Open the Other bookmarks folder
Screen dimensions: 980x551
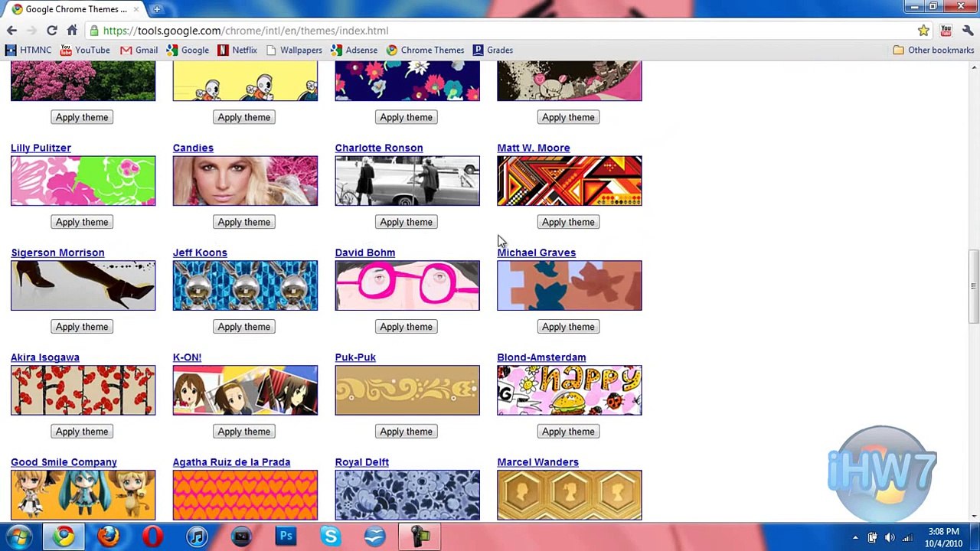pos(933,50)
